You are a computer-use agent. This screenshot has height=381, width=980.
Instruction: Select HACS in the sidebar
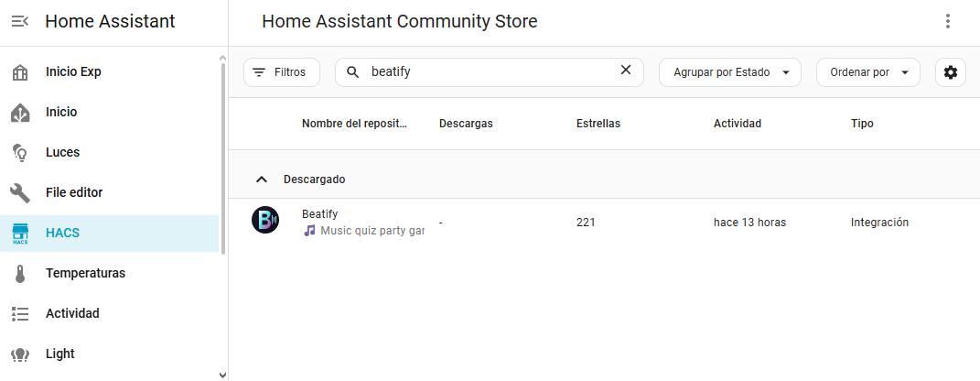pos(110,234)
